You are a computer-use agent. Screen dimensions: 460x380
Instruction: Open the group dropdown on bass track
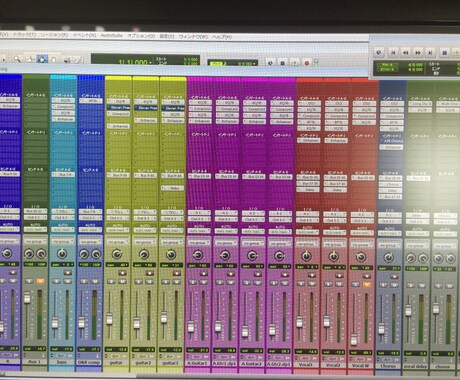[x=62, y=241]
